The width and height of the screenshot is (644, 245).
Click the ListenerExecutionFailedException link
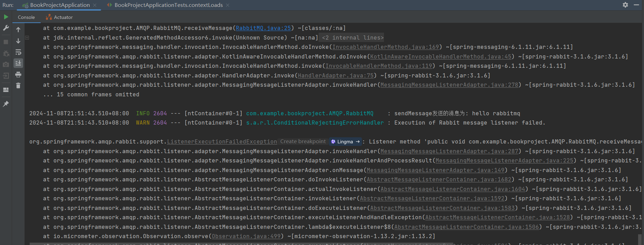[222, 142]
